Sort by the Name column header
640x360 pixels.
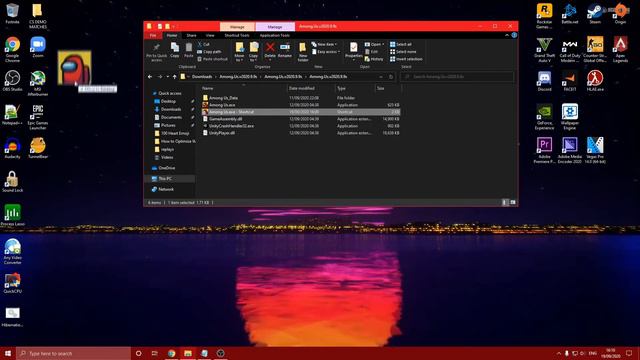243,88
